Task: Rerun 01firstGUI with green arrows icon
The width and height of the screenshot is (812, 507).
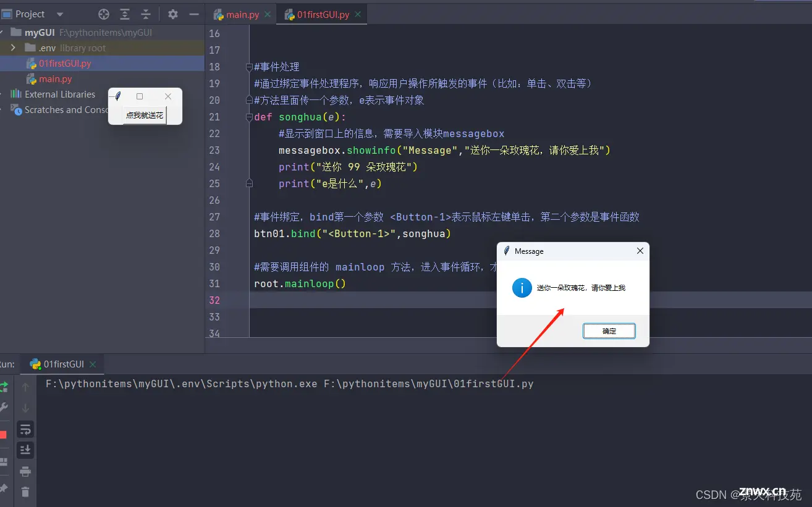Action: click(x=4, y=387)
